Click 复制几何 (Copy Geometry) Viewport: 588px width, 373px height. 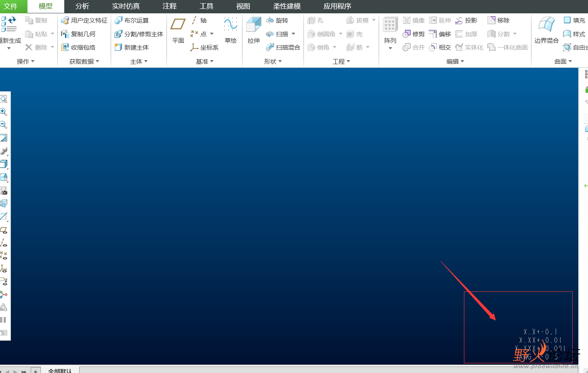click(x=78, y=34)
